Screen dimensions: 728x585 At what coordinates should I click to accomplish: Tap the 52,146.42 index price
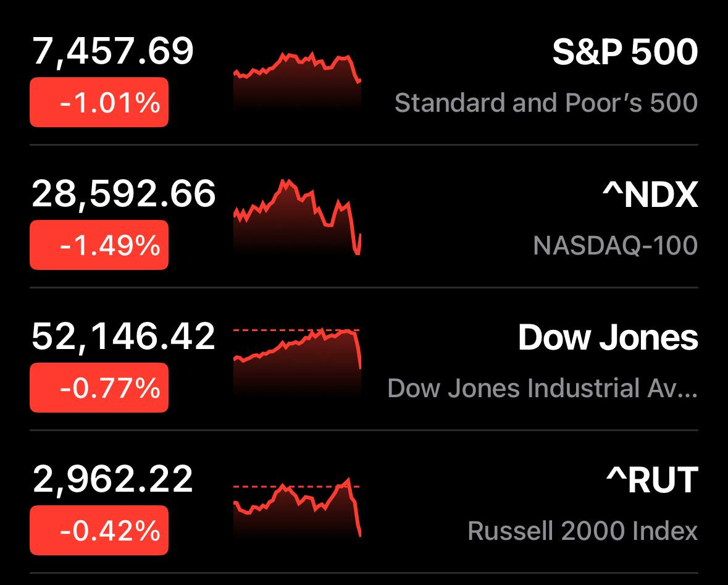coord(123,337)
